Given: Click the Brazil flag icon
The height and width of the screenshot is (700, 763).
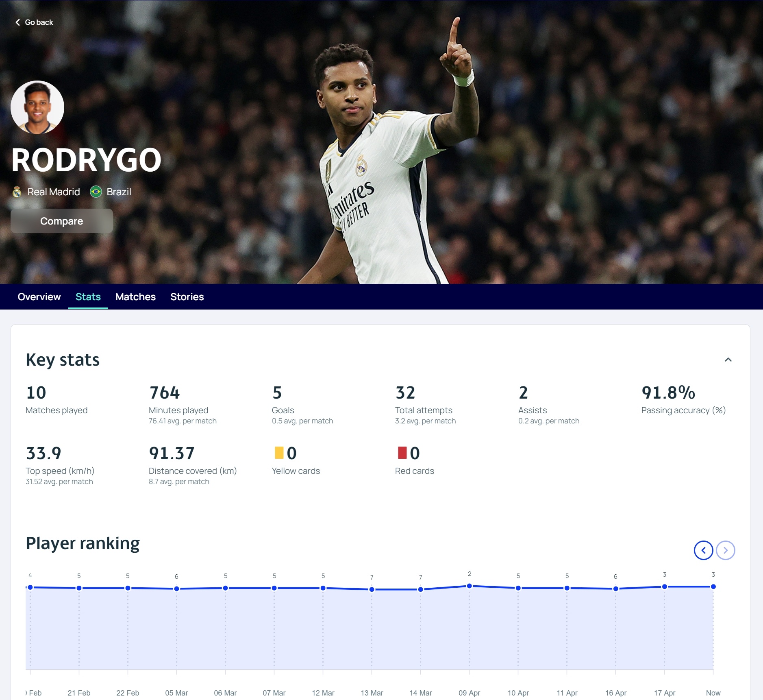Looking at the screenshot, I should click(x=96, y=192).
